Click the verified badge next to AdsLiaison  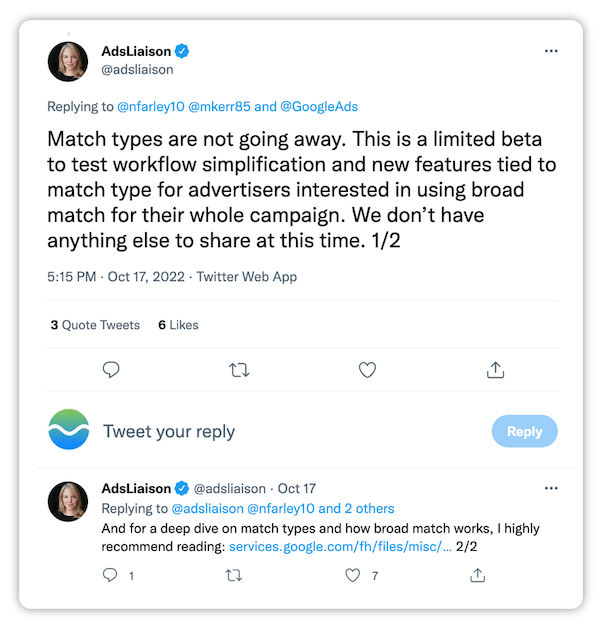[x=183, y=51]
